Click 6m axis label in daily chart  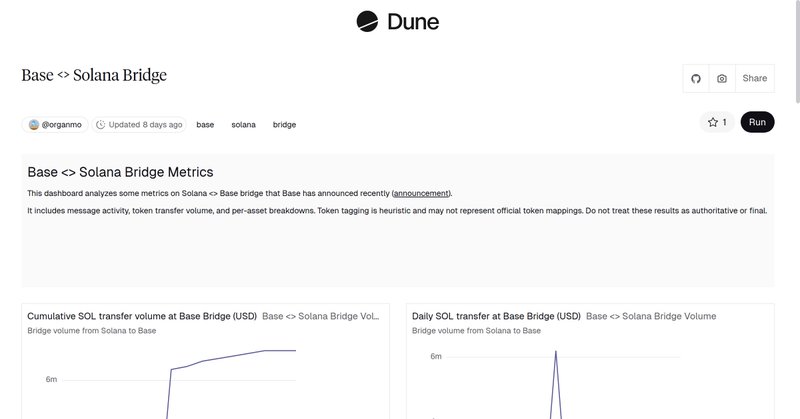[x=436, y=356]
